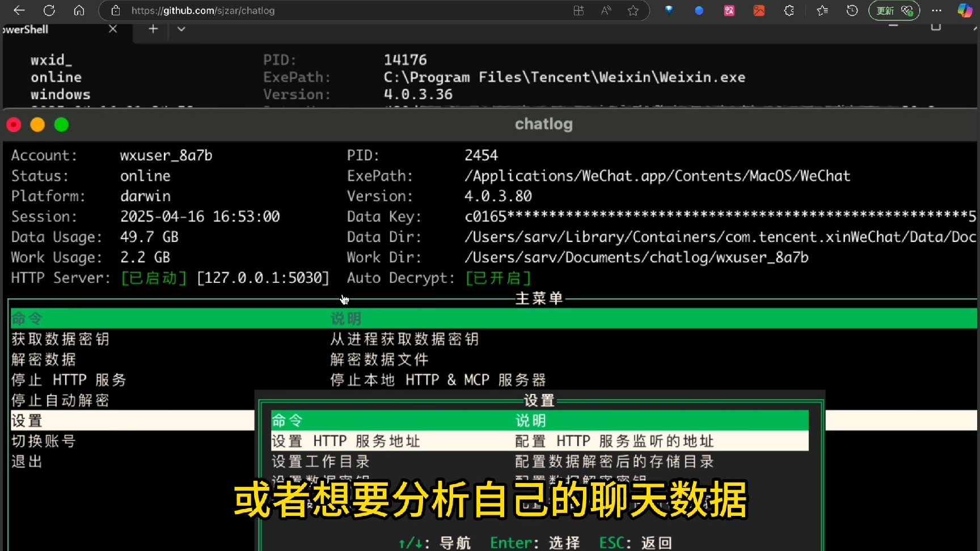Click the Work Usage 2.2 GB value

(x=145, y=257)
